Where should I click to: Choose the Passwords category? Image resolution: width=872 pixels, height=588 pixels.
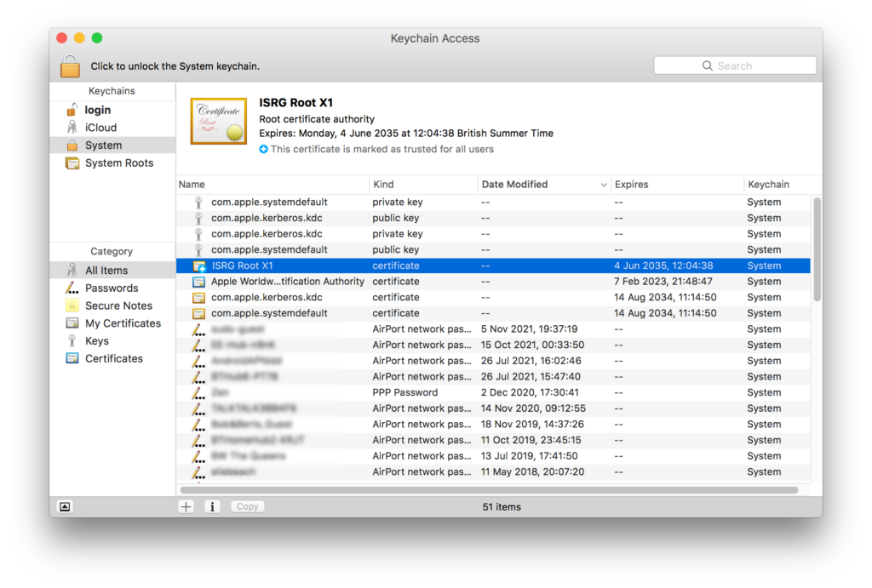point(112,288)
